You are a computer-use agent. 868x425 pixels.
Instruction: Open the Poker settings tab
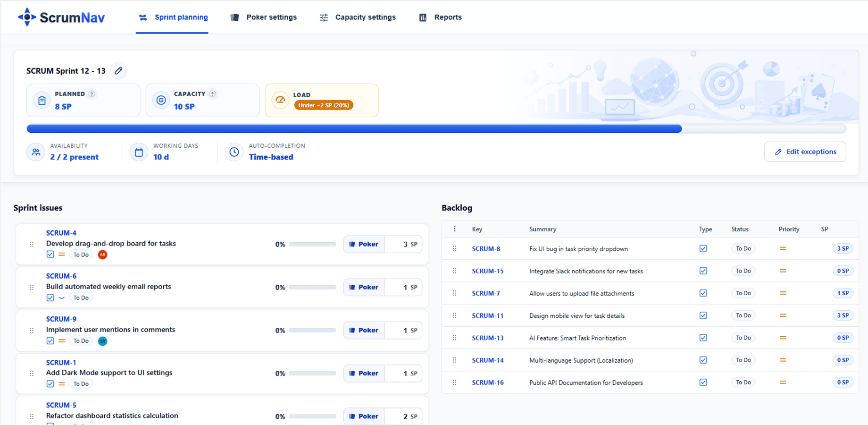[x=263, y=17]
